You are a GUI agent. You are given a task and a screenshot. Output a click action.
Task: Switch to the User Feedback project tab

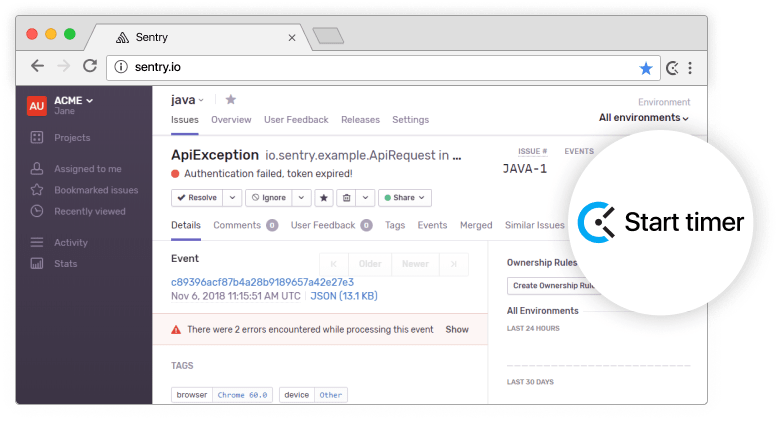296,120
